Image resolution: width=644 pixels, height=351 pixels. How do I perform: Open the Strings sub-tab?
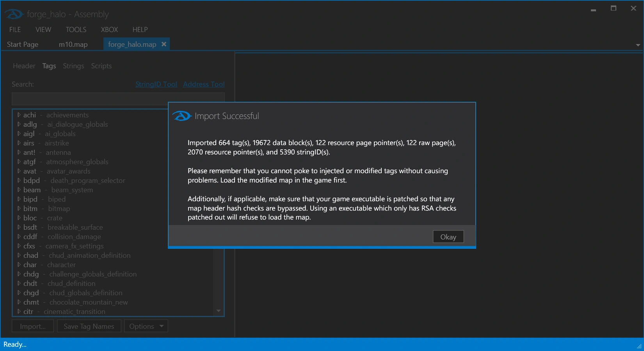(x=73, y=66)
